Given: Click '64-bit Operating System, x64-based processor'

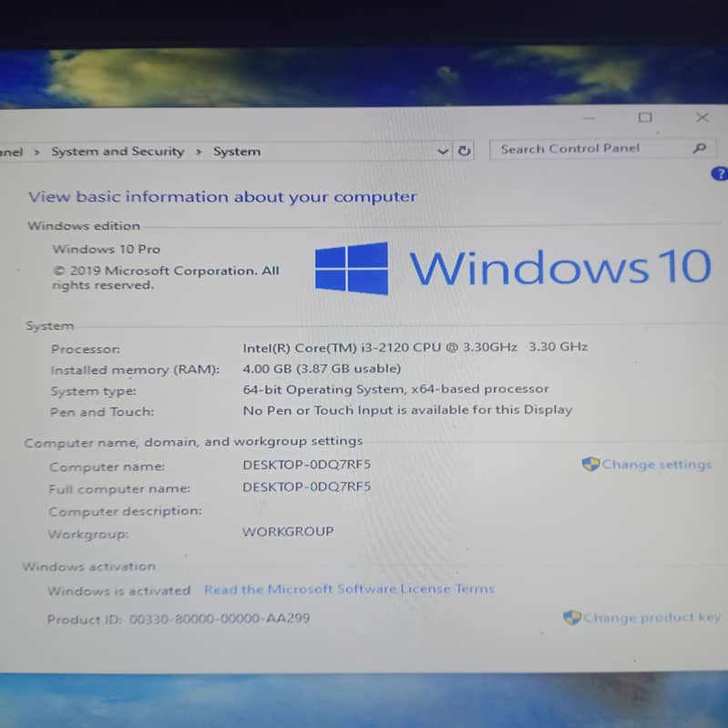Looking at the screenshot, I should coord(395,389).
